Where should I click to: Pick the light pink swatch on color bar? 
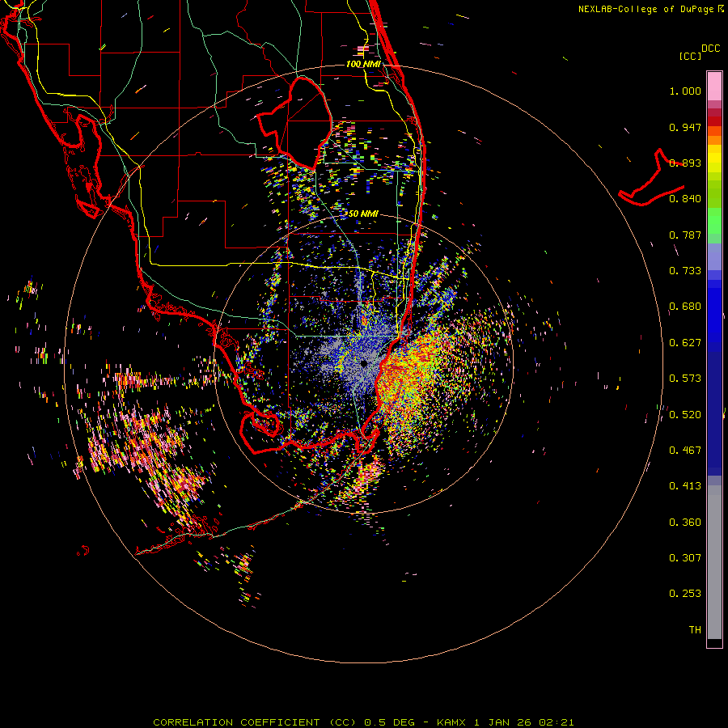[714, 87]
